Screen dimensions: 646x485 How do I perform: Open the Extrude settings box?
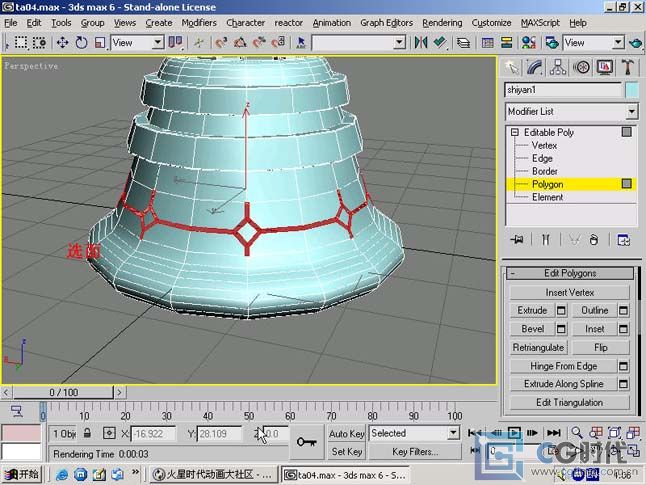561,310
